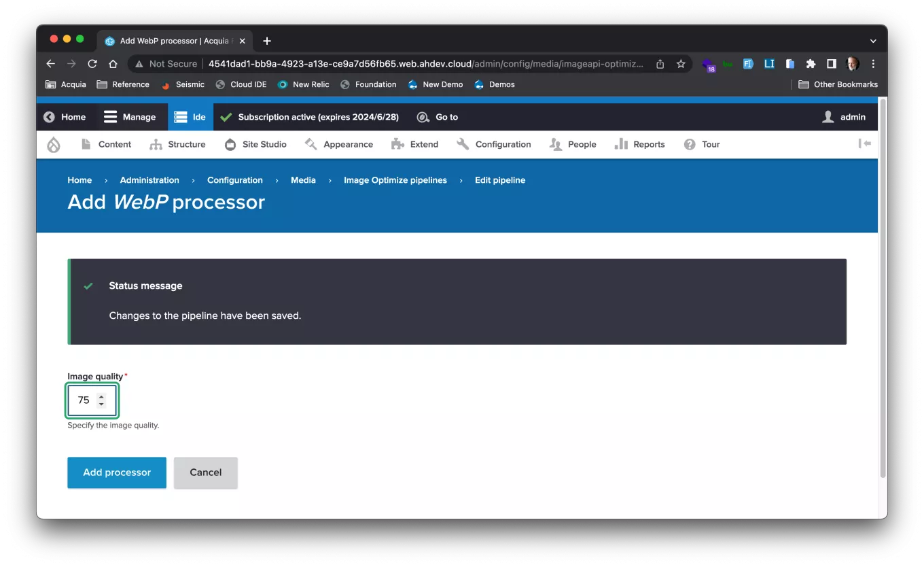Click the Add processor button
This screenshot has width=924, height=567.
tap(116, 472)
